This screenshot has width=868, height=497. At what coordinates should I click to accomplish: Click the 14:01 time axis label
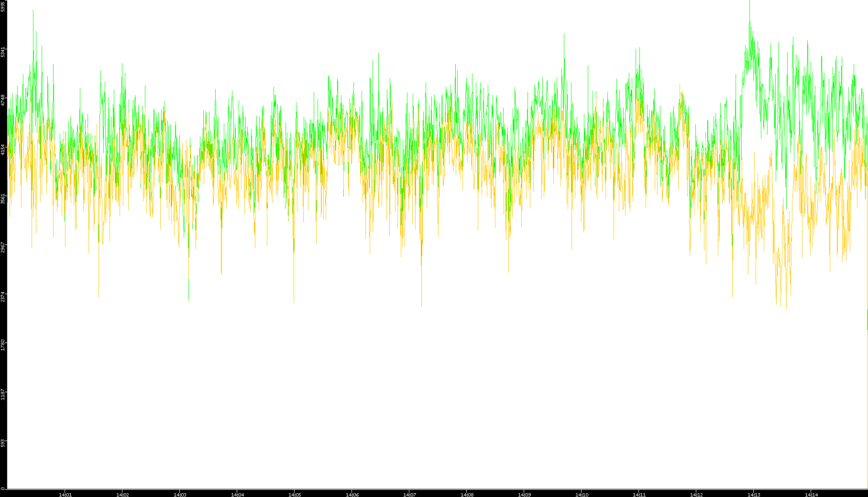pyautogui.click(x=65, y=494)
